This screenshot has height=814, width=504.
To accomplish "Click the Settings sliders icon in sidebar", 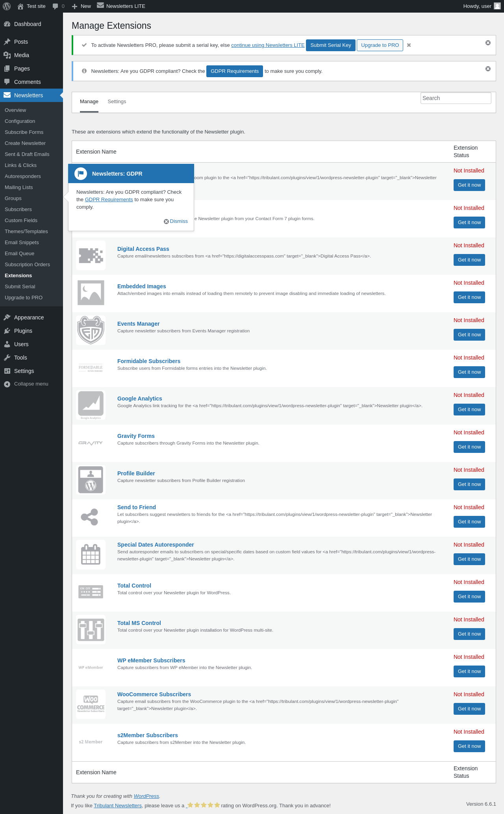I will pos(7,371).
